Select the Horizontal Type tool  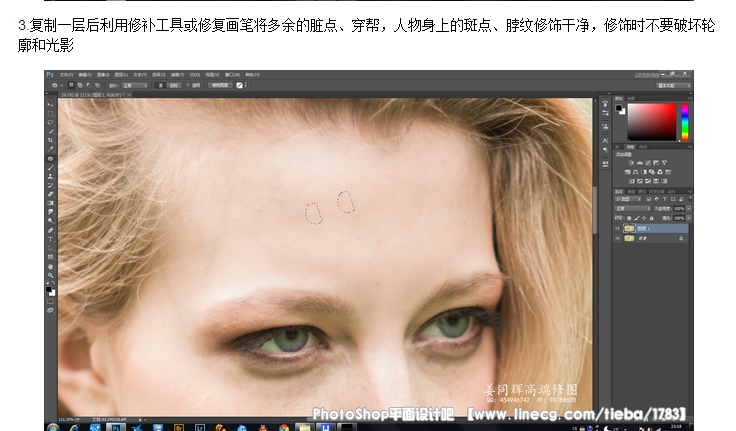coord(50,239)
